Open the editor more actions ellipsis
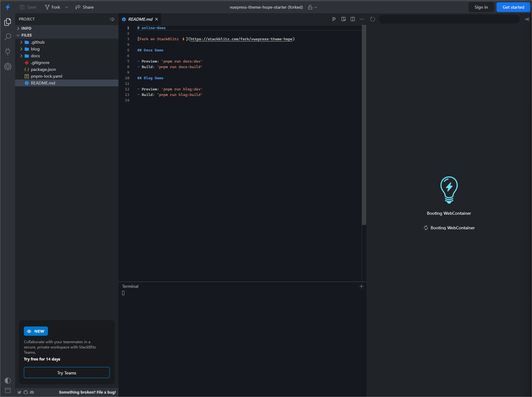 click(x=362, y=19)
